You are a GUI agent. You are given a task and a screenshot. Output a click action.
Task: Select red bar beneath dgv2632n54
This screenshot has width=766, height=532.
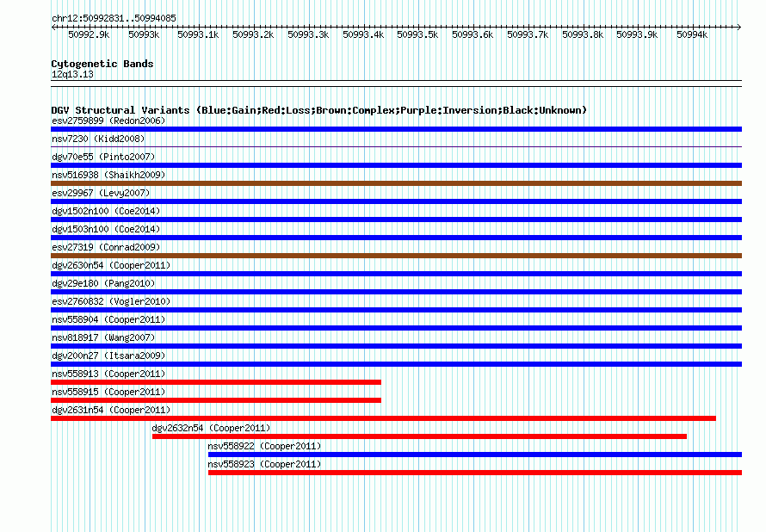click(420, 436)
